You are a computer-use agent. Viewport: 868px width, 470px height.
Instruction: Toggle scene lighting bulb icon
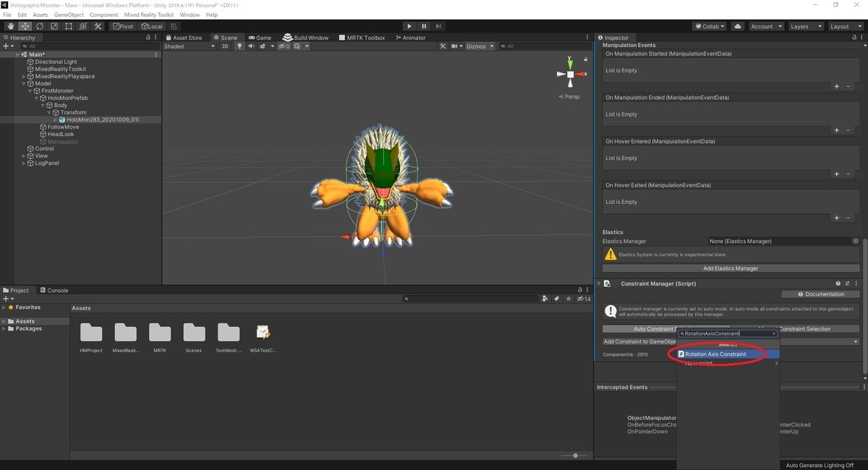[x=240, y=46]
